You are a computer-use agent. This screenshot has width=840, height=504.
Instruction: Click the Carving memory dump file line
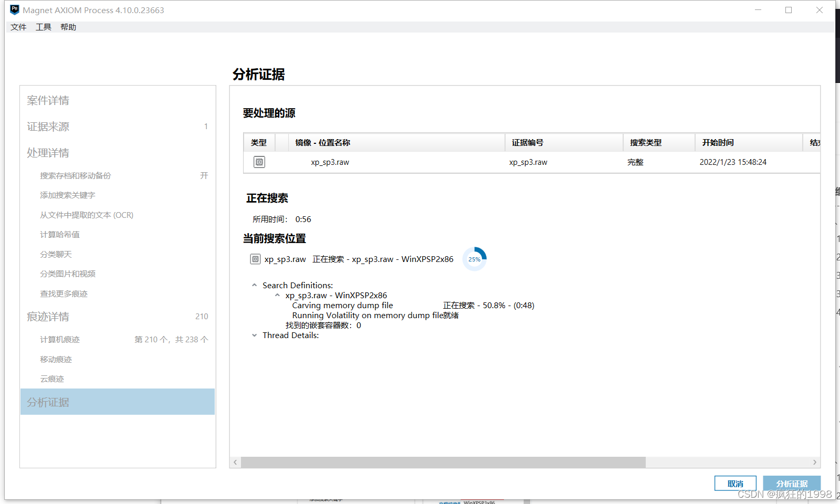point(343,306)
